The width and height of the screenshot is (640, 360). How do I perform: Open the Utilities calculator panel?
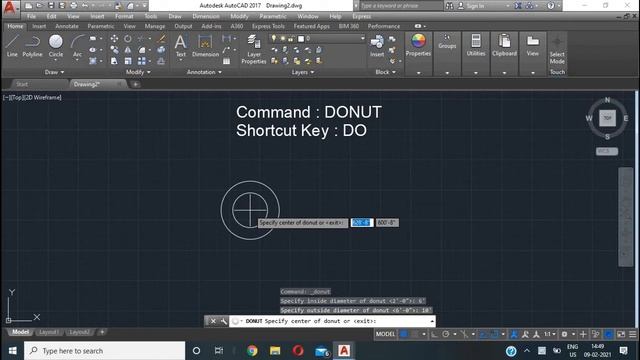[476, 45]
